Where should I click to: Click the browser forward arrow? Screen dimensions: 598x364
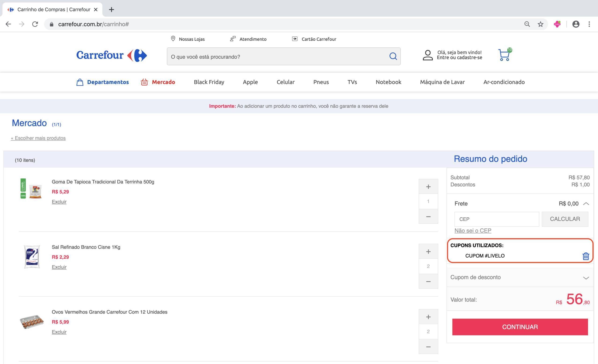pos(21,24)
